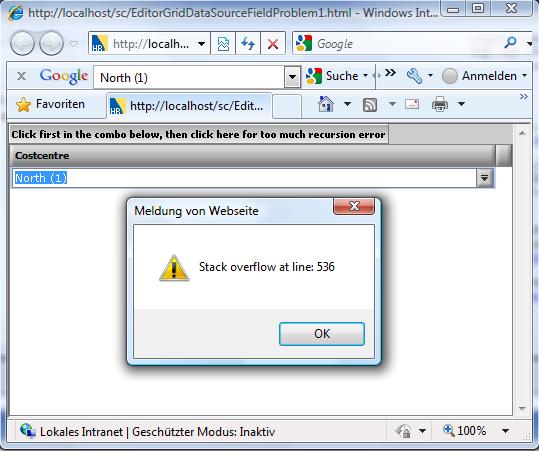Click the recursion error button above the grid

pyautogui.click(x=199, y=134)
